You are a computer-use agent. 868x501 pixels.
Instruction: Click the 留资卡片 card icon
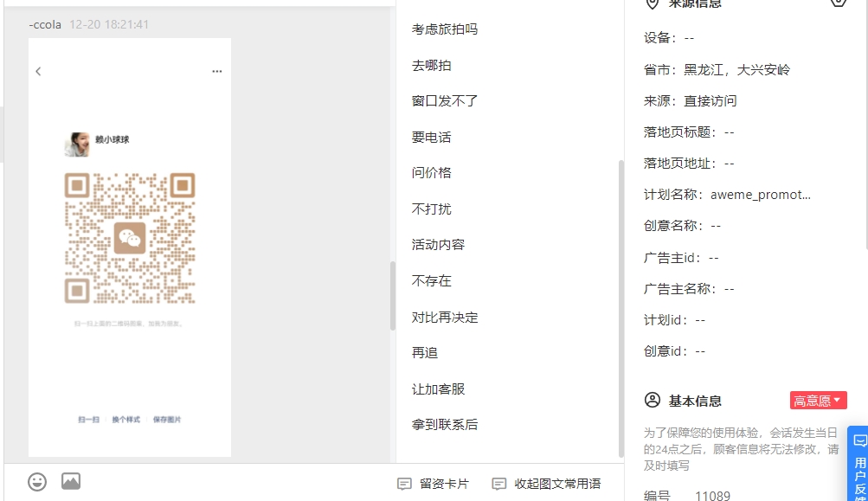coord(404,484)
